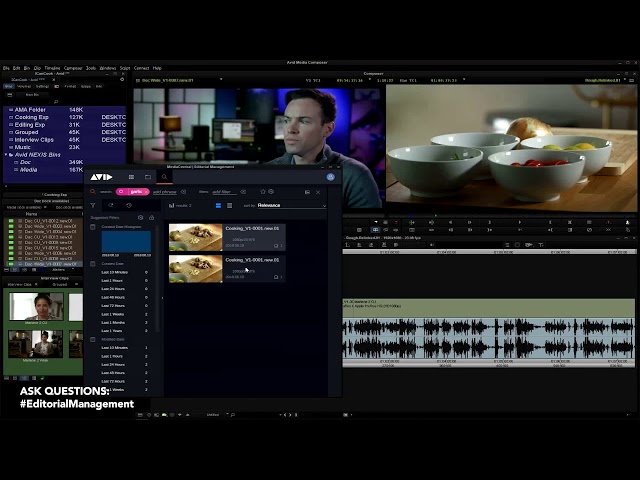
Task: Click the New Bin button
Action: tap(32, 95)
